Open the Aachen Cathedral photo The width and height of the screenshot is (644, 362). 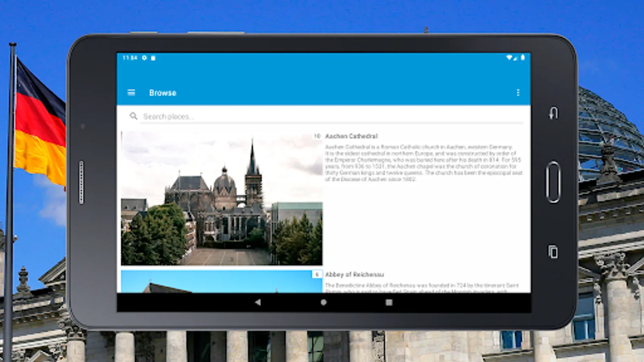coord(222,198)
